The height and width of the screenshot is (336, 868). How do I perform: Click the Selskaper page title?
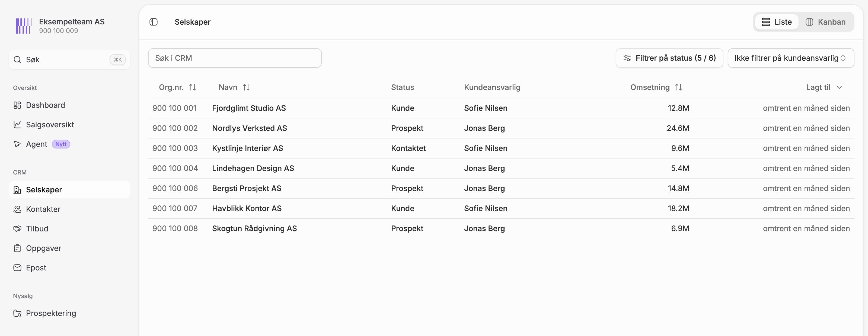pos(192,22)
